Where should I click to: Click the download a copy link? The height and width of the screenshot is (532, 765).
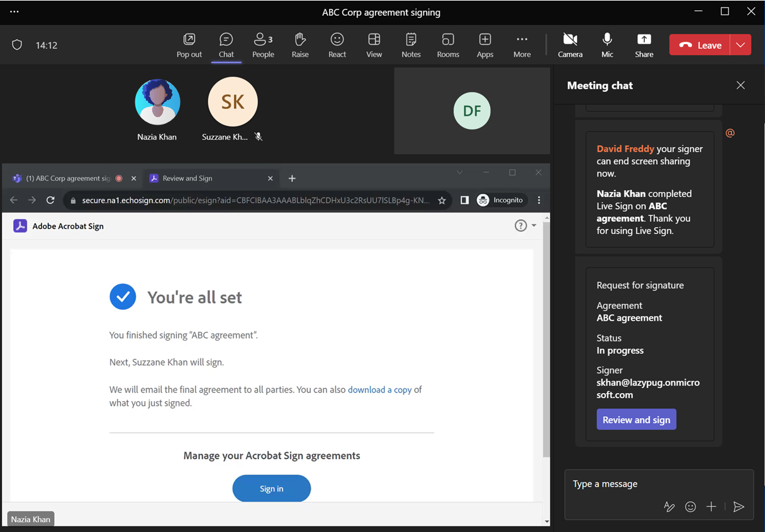pos(380,389)
